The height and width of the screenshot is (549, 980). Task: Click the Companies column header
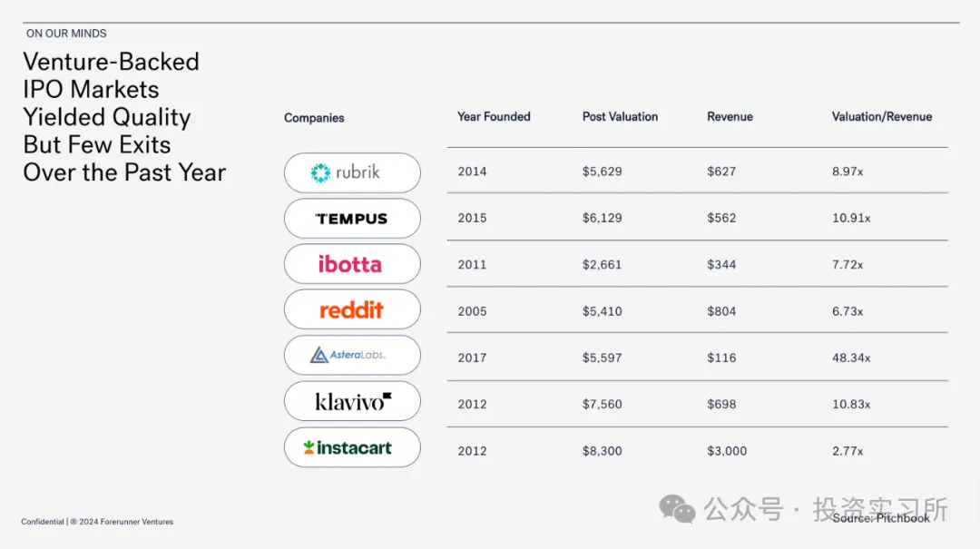[x=314, y=118]
